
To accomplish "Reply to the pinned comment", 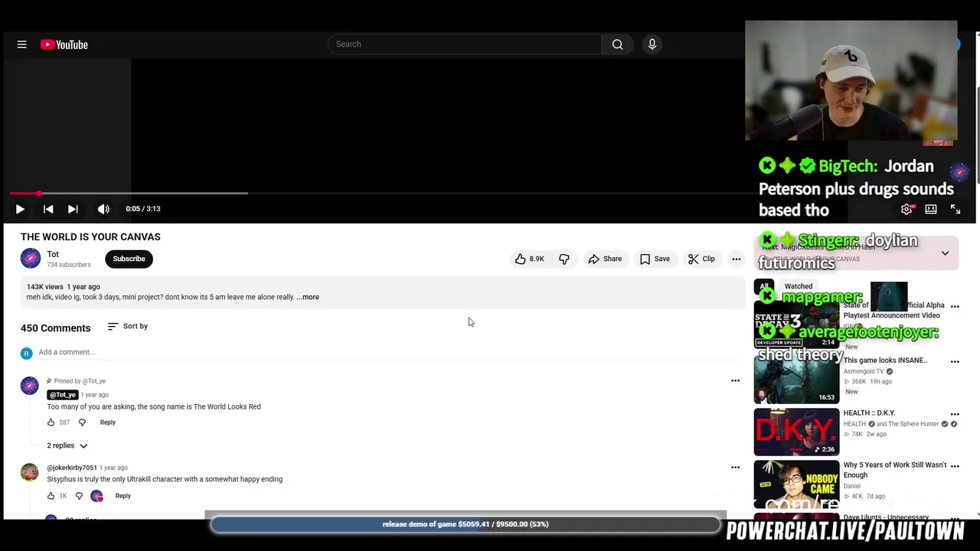I will [107, 422].
